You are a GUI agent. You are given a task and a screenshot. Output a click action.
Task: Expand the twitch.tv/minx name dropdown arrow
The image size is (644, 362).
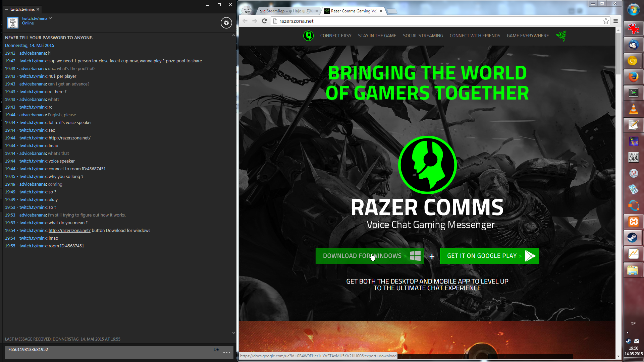pyautogui.click(x=50, y=18)
